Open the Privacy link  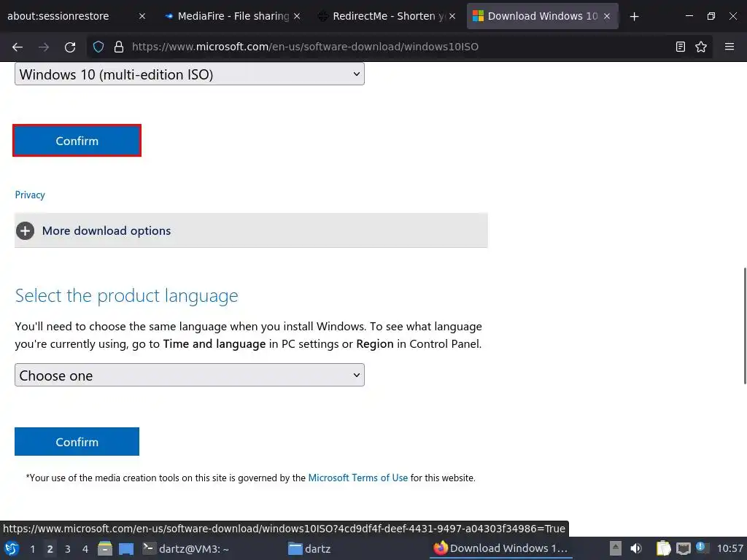(x=30, y=195)
